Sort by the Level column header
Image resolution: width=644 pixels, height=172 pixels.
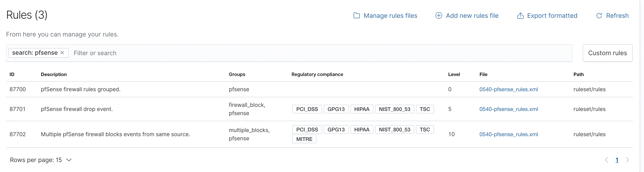(454, 74)
